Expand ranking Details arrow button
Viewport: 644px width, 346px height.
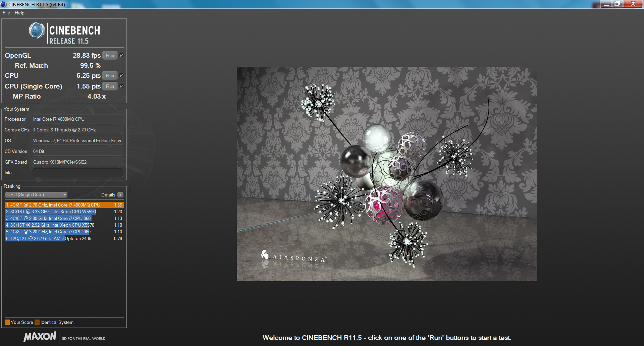pos(120,195)
